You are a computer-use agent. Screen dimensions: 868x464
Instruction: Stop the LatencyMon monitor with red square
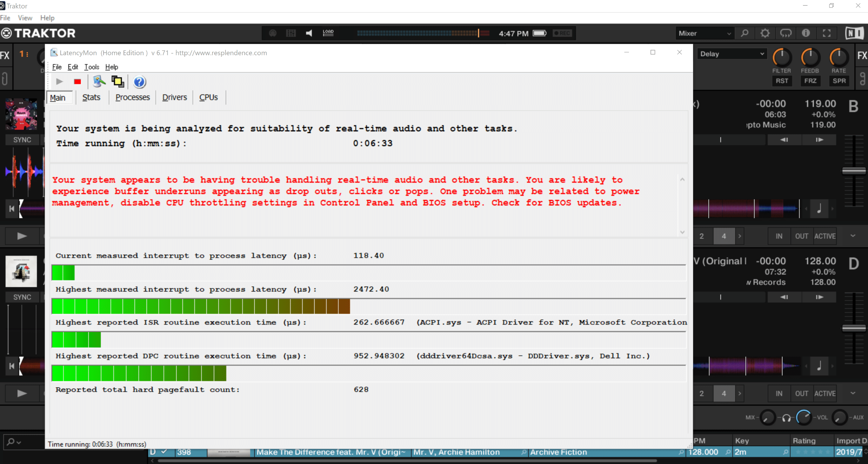coord(77,82)
